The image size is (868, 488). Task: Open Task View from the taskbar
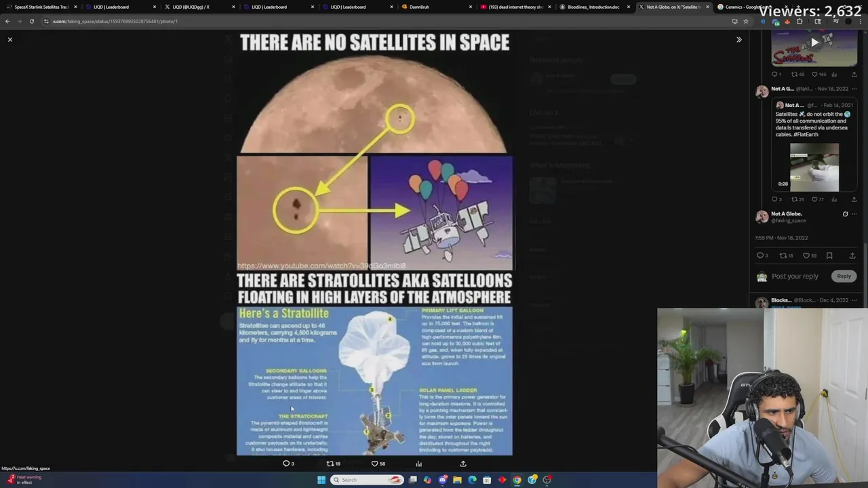(412, 480)
